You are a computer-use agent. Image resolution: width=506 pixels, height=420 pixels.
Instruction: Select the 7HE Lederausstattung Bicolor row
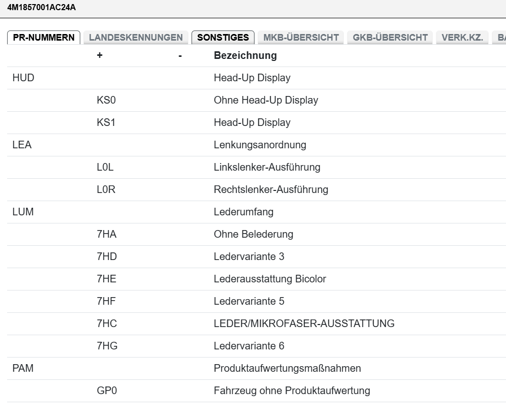click(270, 279)
